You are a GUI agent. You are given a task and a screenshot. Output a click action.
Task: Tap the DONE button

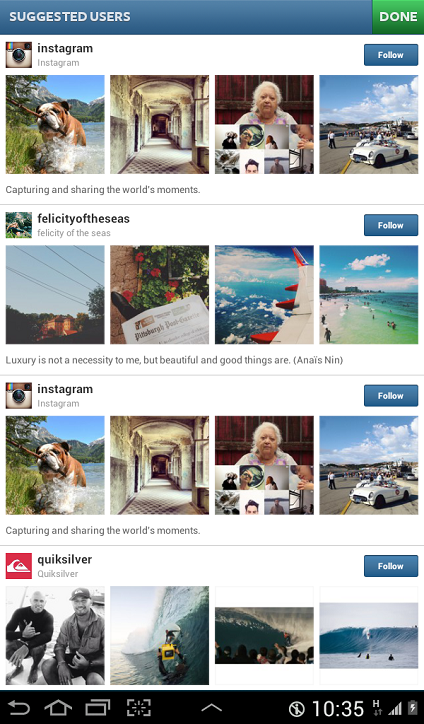398,17
